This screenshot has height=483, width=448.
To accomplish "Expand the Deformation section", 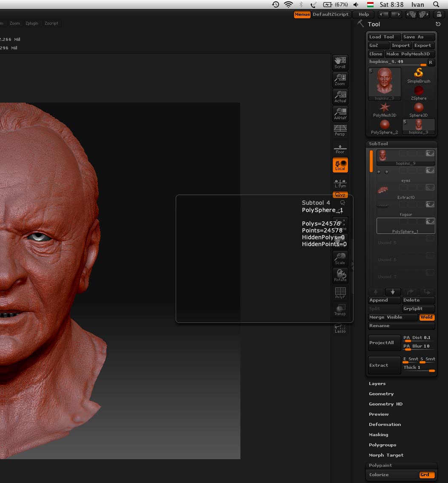I will coord(385,425).
